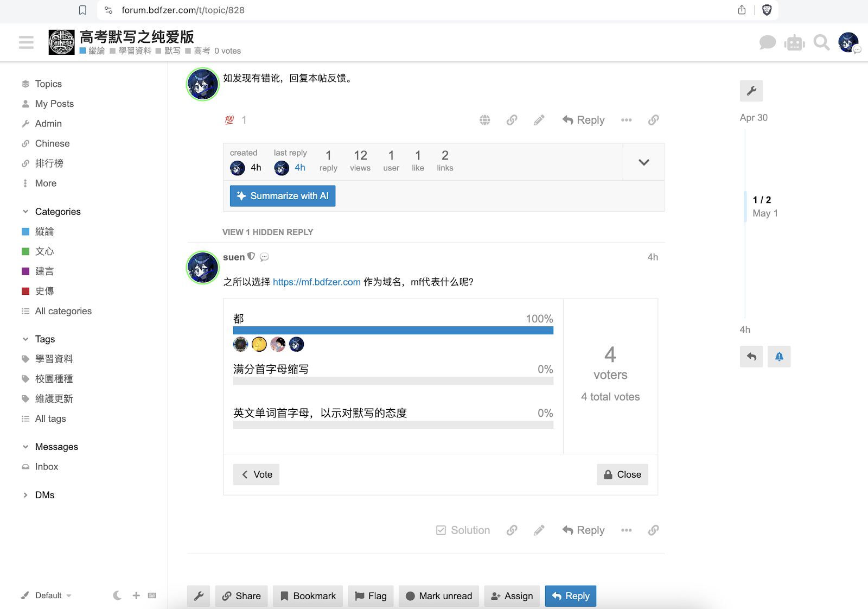Screen dimensions: 868x609
Task: Open the AI bot robot icon
Action: (794, 42)
